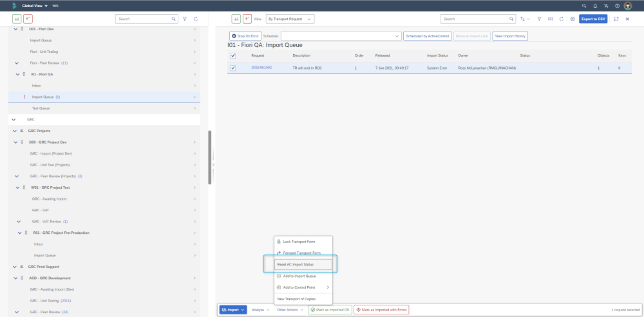Click the magnifier in the tree panel search
Viewport: 644px width, 317px height.
[173, 19]
